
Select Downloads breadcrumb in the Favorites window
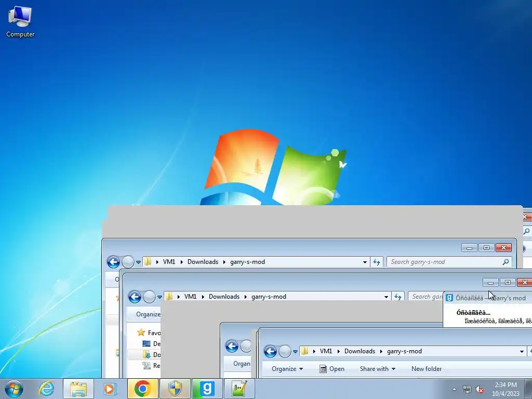tap(224, 297)
